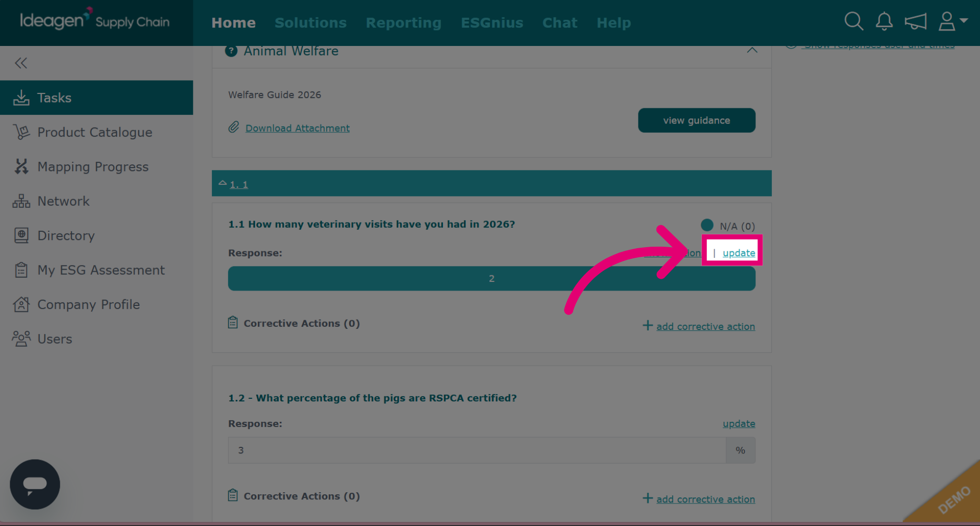Click the Animal Welfare help question icon

click(x=231, y=51)
